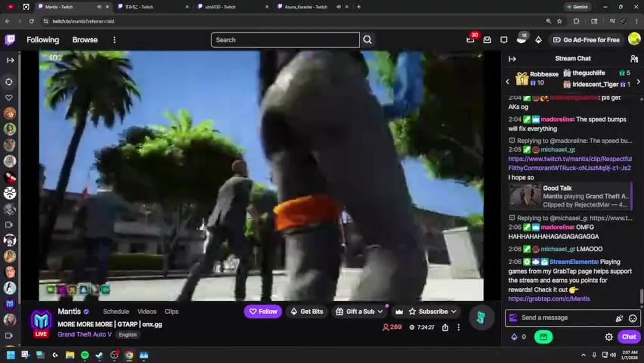Screen dimensions: 644x363
Task: Click gifter theguchlife in leaderboard
Action: [x=589, y=73]
